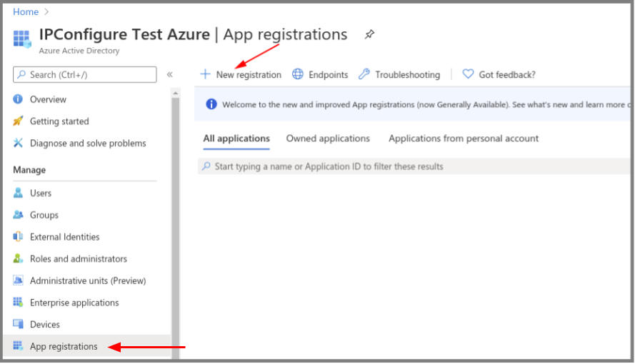The height and width of the screenshot is (364, 635).
Task: Open Roles and administrators page
Action: point(79,258)
